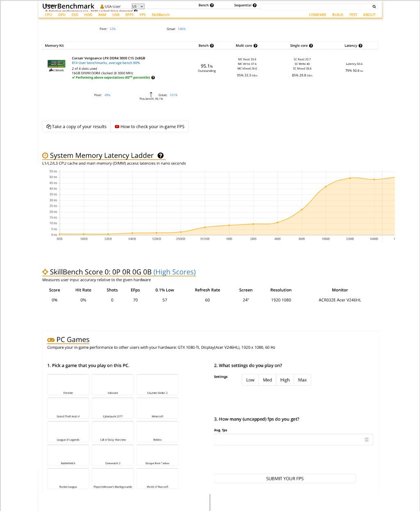Open help icon after 82nd percentile note
This screenshot has height=511, width=420.
(153, 78)
